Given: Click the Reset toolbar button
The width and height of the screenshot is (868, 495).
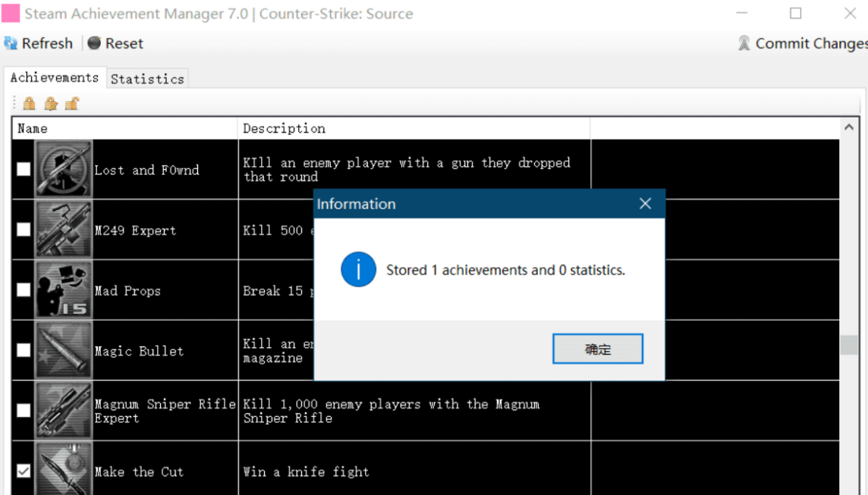Looking at the screenshot, I should pyautogui.click(x=115, y=43).
